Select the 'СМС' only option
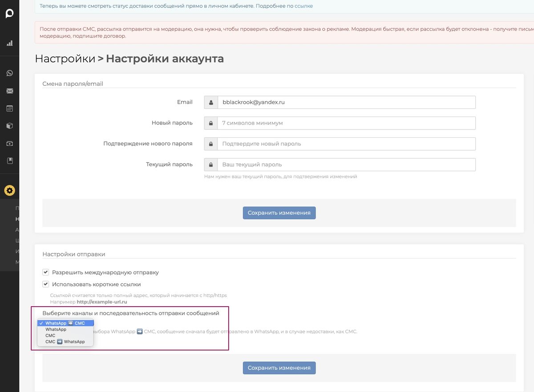This screenshot has height=392, width=534. pos(50,336)
